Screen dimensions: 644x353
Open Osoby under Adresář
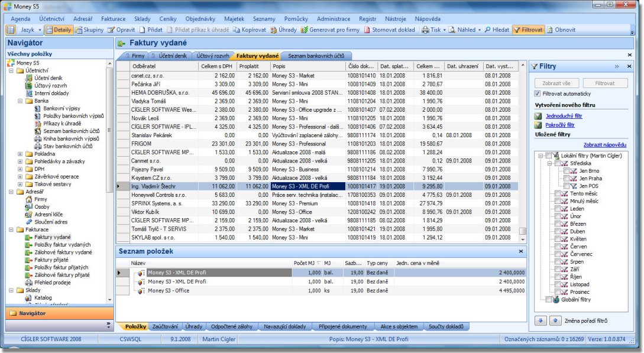tap(41, 206)
